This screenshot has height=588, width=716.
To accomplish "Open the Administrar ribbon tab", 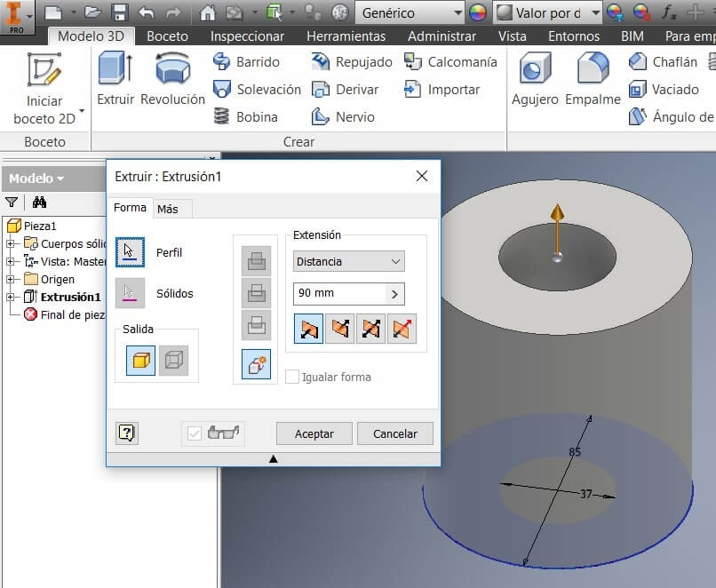I will [x=442, y=36].
